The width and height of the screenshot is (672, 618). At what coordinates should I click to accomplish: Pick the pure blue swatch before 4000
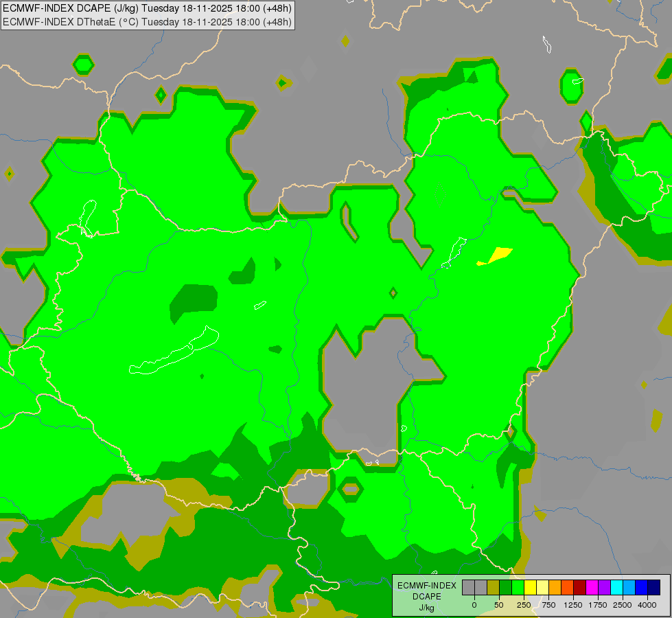[x=641, y=587]
